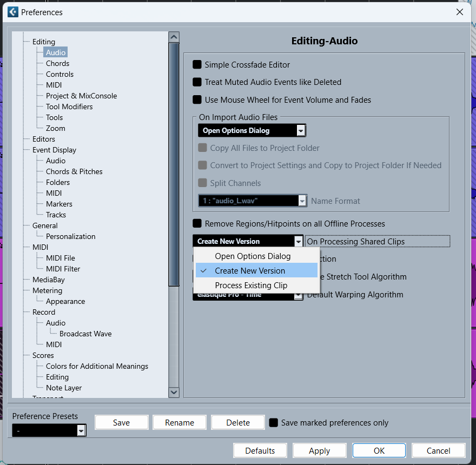Toggle Treat Muted Audio Events like Deleted
This screenshot has height=465, width=476.
[197, 82]
